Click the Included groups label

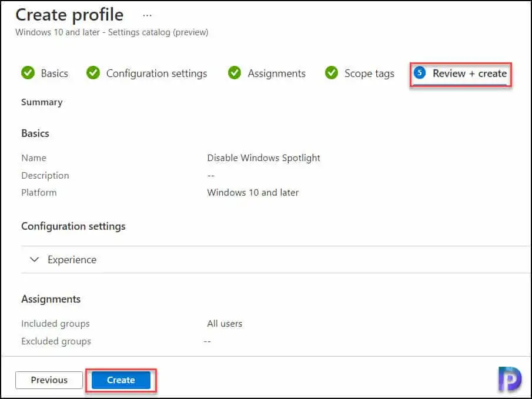point(55,324)
